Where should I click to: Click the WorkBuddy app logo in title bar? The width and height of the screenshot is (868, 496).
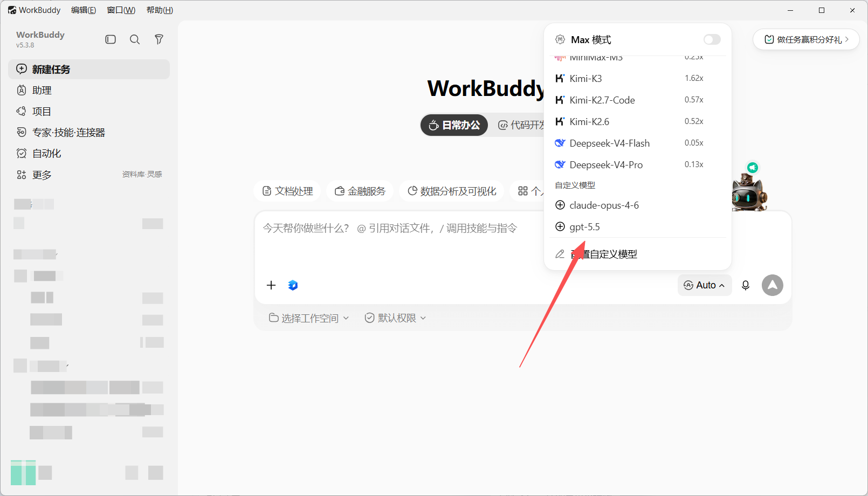12,10
